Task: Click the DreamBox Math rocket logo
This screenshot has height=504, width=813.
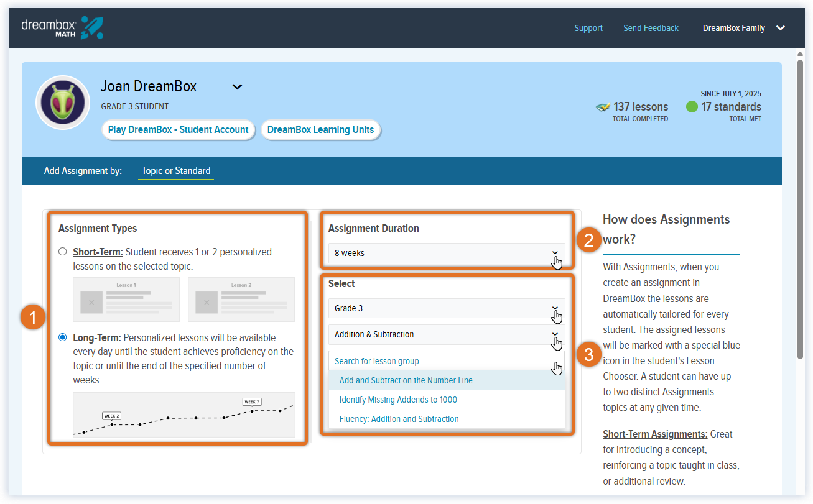Action: pos(62,28)
